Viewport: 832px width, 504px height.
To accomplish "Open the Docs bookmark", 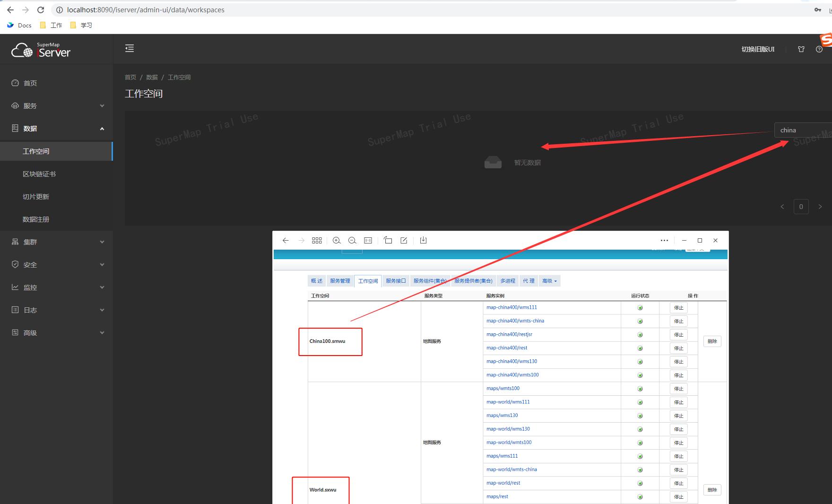I will [19, 25].
